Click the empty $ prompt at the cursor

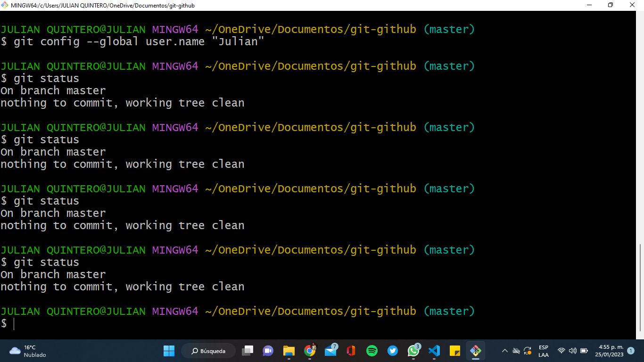(x=8, y=323)
